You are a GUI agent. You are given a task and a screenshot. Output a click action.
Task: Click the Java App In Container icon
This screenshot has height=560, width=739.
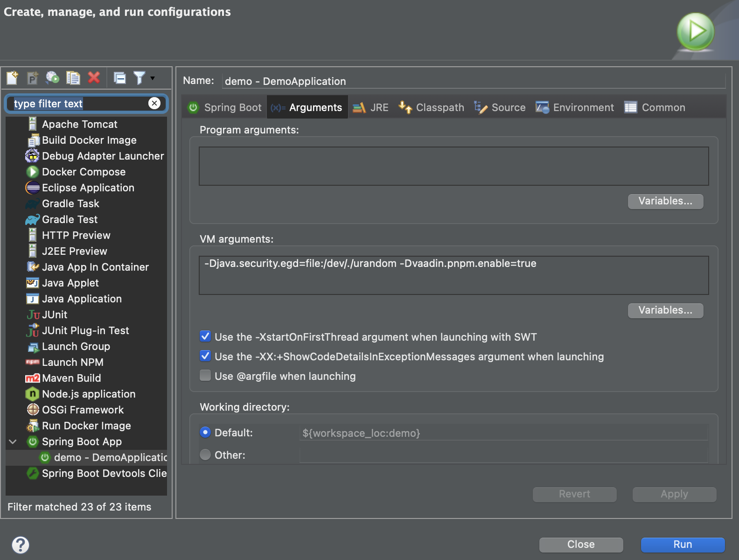coord(33,267)
